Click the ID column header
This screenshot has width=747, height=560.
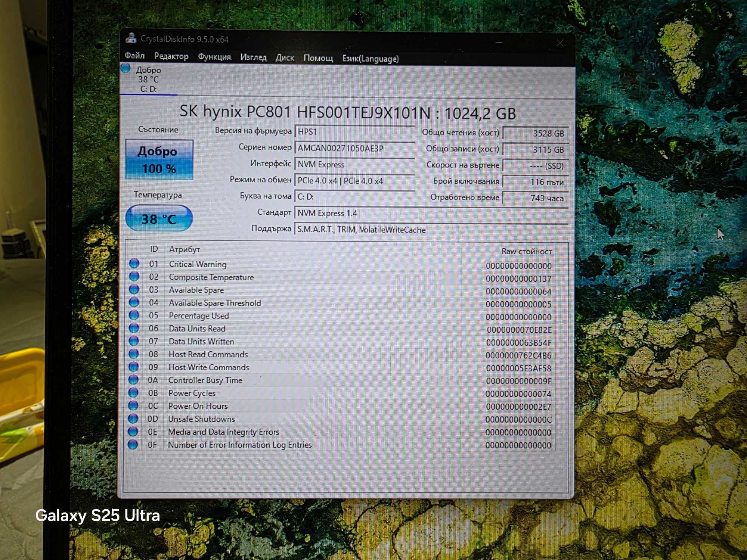[x=154, y=249]
